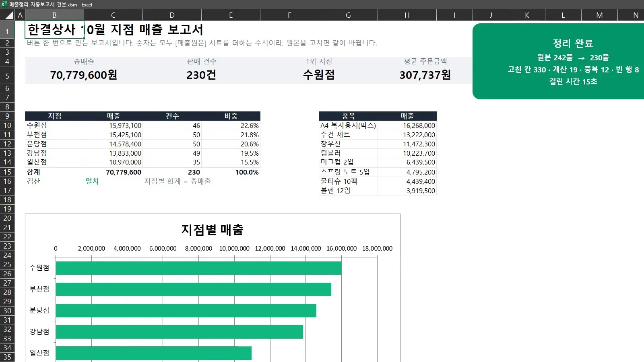Screen dimensions: 644x362
Task: Click 볼펜 12입 item cell
Action: coord(348,191)
